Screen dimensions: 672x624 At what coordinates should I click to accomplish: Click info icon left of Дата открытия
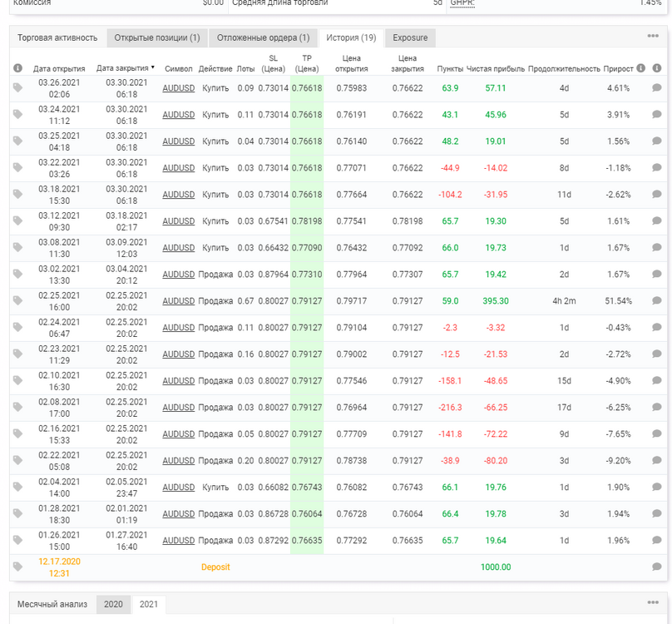[x=17, y=68]
